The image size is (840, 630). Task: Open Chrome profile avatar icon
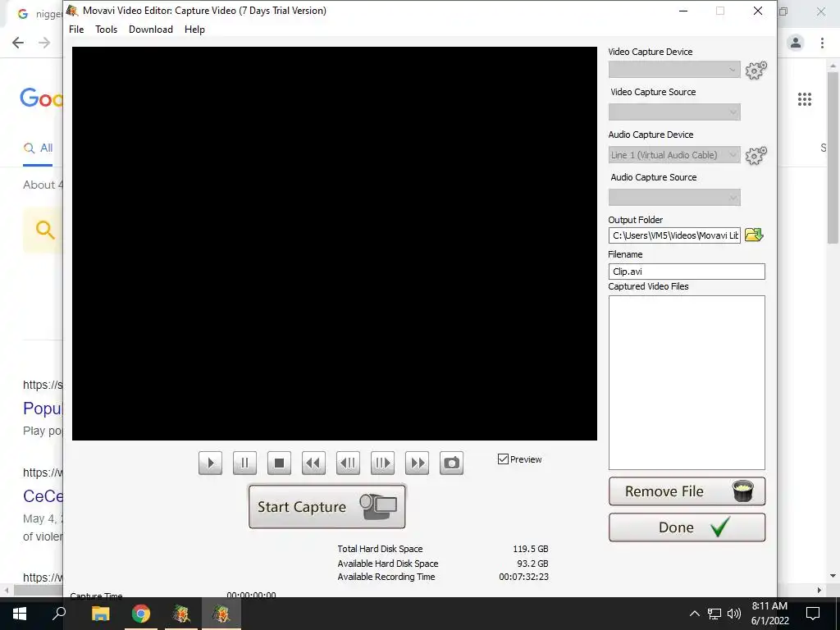(x=796, y=43)
